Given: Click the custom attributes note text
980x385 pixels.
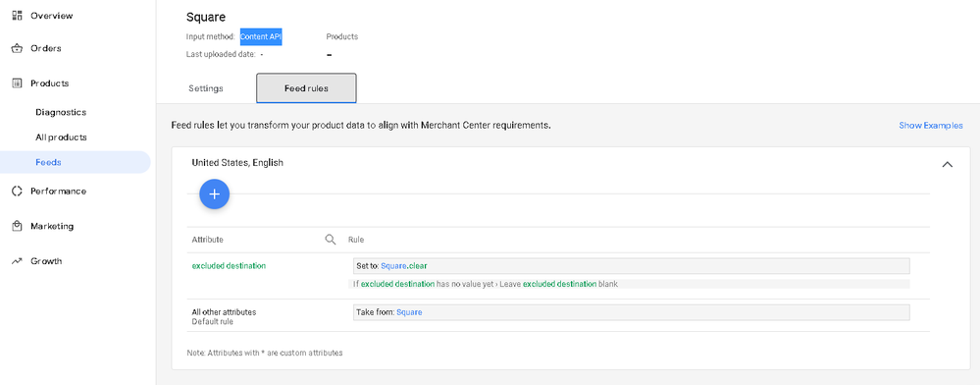Looking at the screenshot, I should click(265, 353).
